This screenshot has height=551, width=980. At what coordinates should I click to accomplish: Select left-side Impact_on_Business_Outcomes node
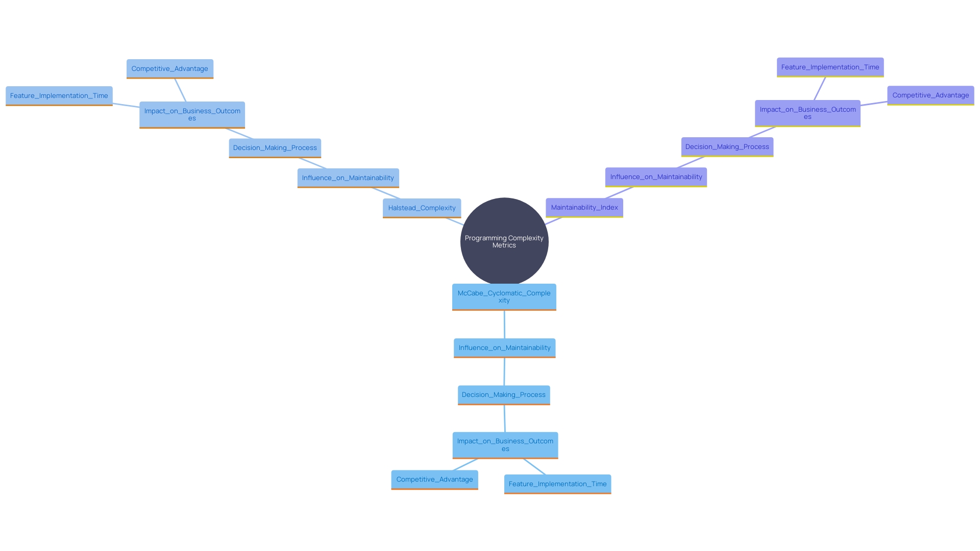pyautogui.click(x=192, y=114)
